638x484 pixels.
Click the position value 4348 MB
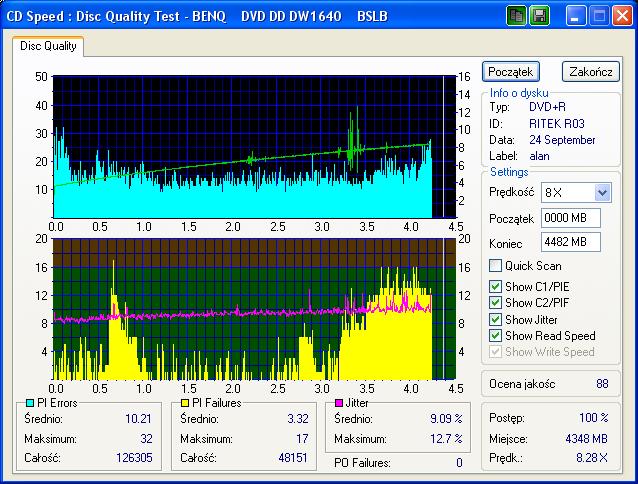[x=586, y=439]
